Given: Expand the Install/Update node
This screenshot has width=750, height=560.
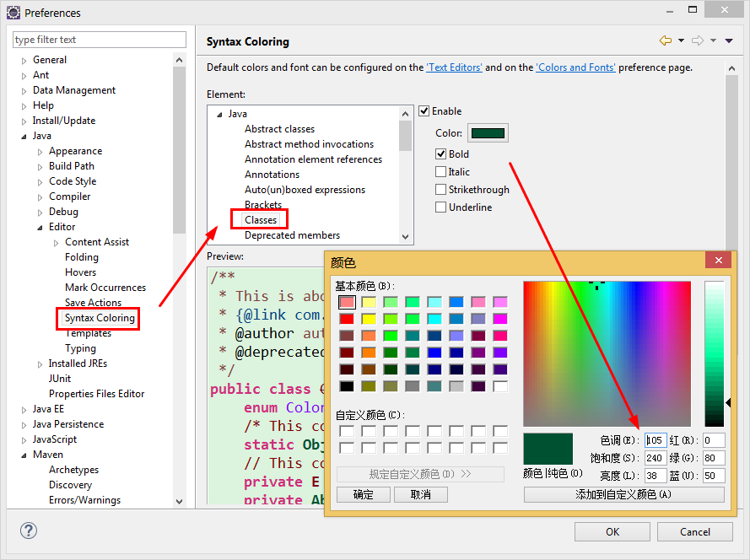Looking at the screenshot, I should [24, 121].
